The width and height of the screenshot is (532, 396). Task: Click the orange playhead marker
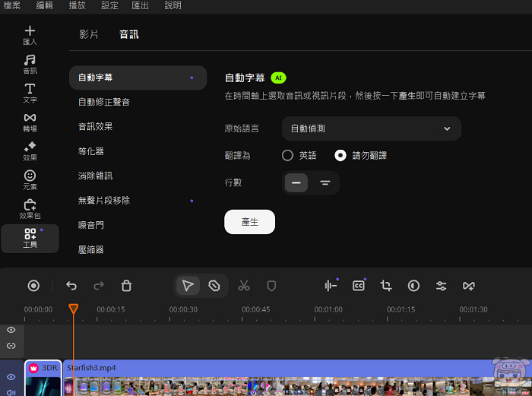(73, 309)
